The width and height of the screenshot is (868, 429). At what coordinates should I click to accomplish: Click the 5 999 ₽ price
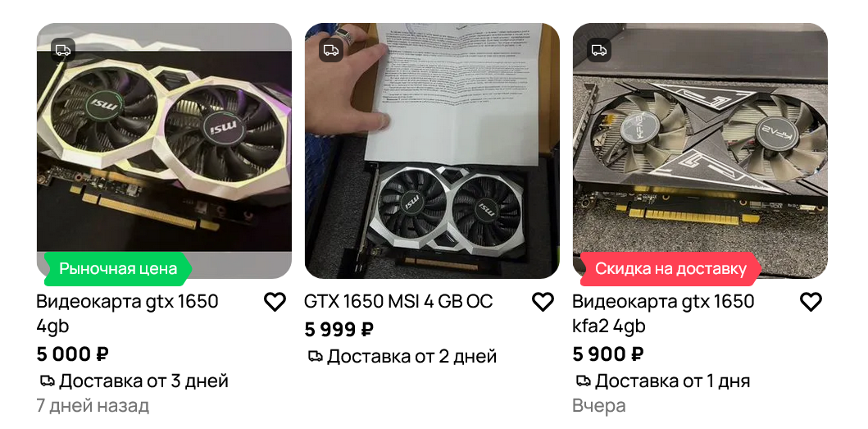pyautogui.click(x=339, y=329)
